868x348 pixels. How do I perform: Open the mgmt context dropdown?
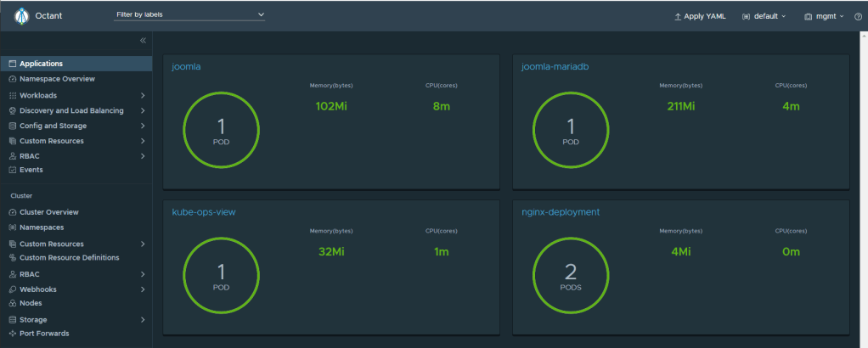point(823,16)
